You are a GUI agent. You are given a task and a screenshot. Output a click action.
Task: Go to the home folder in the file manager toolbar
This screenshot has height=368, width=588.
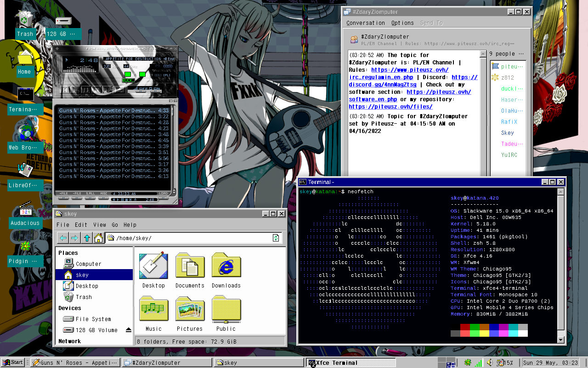coord(98,238)
